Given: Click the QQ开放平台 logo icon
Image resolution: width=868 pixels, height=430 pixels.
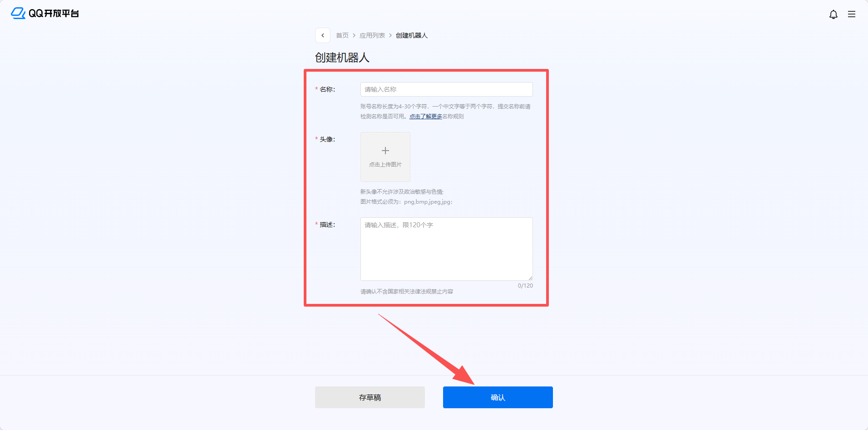Looking at the screenshot, I should point(18,13).
